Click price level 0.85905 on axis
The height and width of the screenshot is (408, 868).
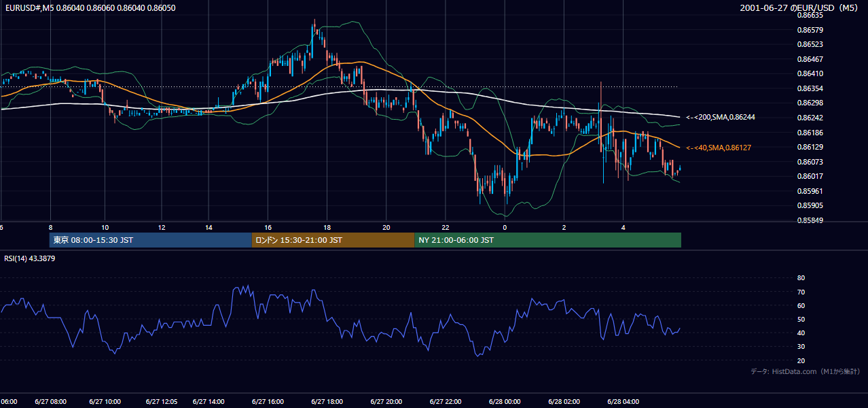[x=810, y=205]
